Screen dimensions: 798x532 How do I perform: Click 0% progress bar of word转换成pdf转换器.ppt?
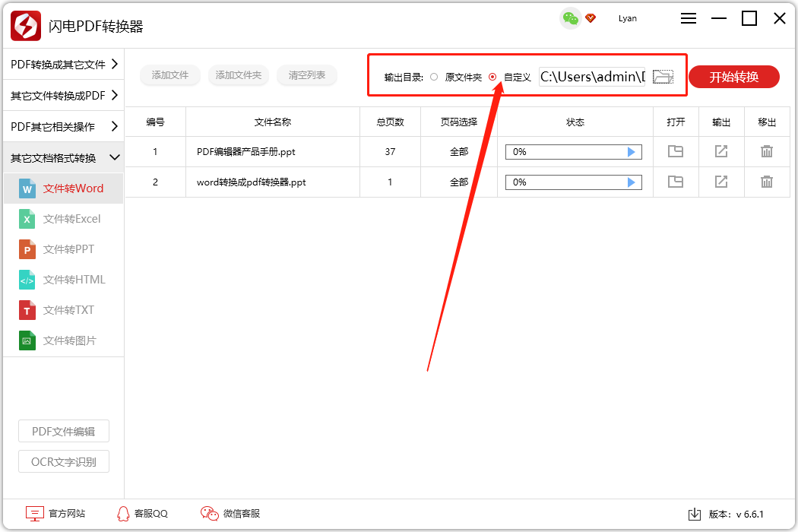tap(574, 182)
